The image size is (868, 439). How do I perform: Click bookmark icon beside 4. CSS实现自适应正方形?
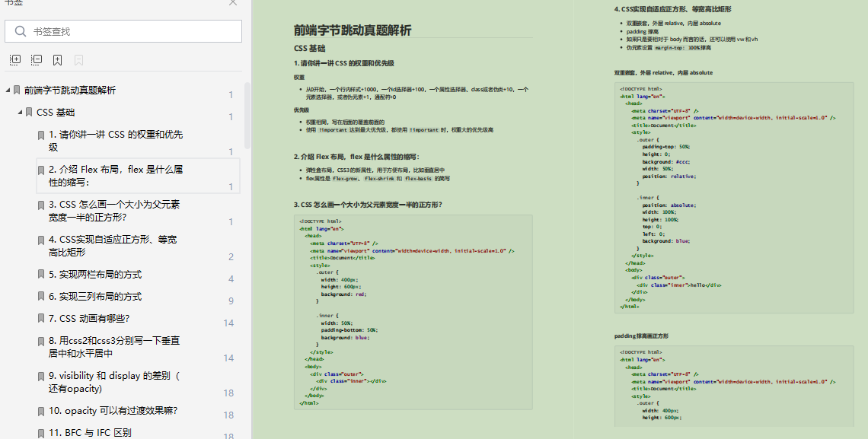[x=41, y=240]
